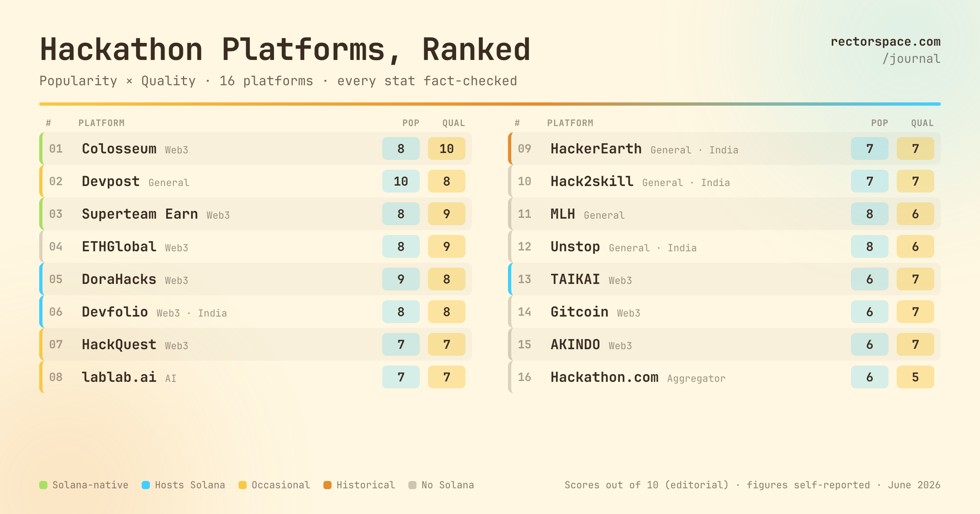Click Superteam Earn's quality score 9
This screenshot has height=514, width=980.
(447, 214)
